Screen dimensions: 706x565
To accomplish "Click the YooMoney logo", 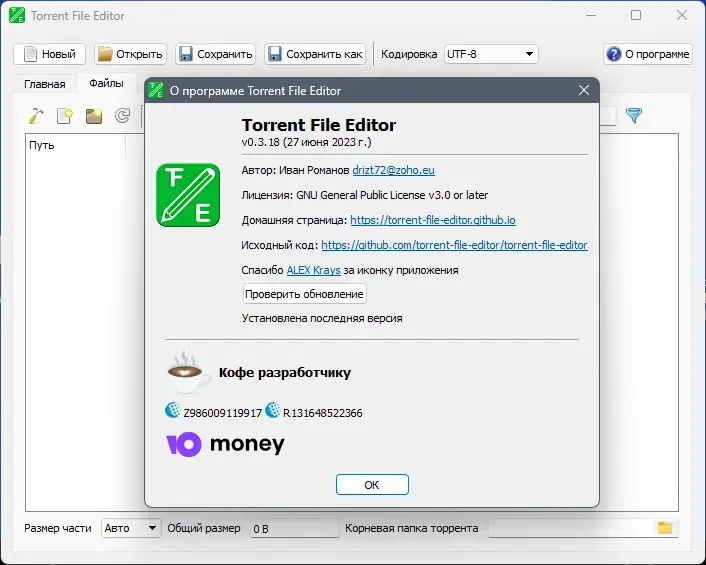I will click(225, 444).
